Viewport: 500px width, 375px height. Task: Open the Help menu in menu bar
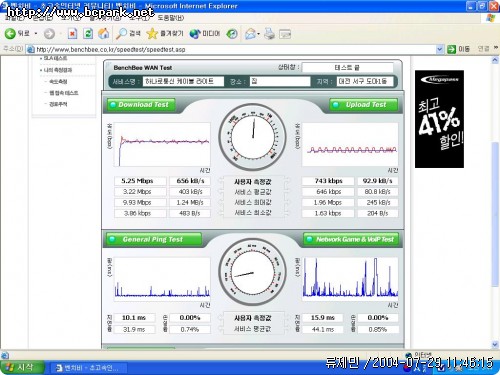pos(170,18)
